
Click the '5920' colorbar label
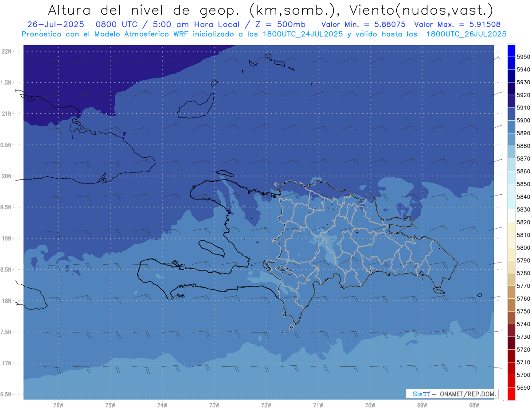point(523,95)
